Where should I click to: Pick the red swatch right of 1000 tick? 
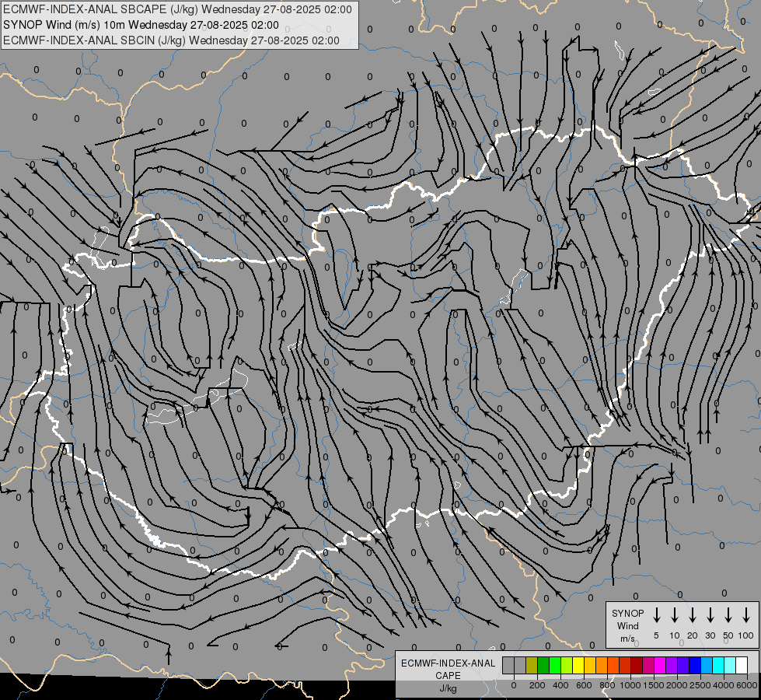(626, 665)
